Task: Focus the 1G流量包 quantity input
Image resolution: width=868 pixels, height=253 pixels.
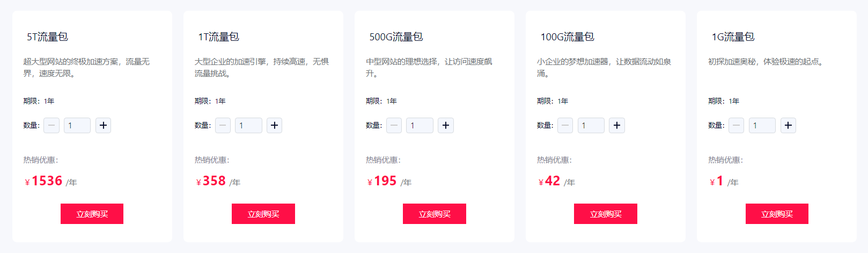Action: (762, 125)
